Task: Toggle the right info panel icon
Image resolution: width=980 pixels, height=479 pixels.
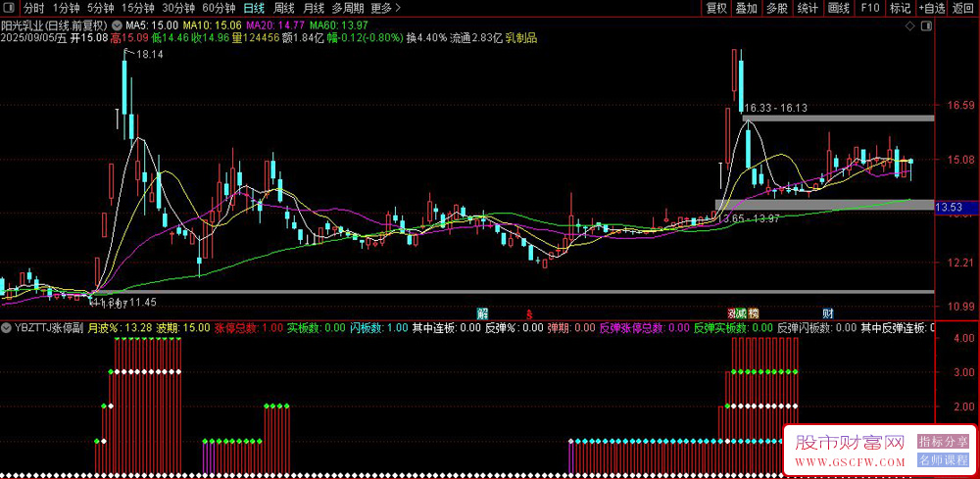Action: 926,26
